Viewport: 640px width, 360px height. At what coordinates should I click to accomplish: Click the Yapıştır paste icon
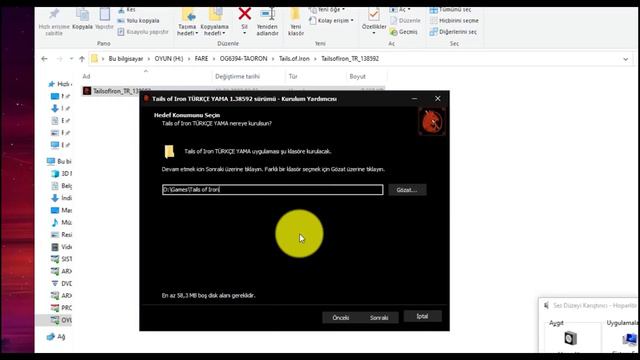(104, 15)
